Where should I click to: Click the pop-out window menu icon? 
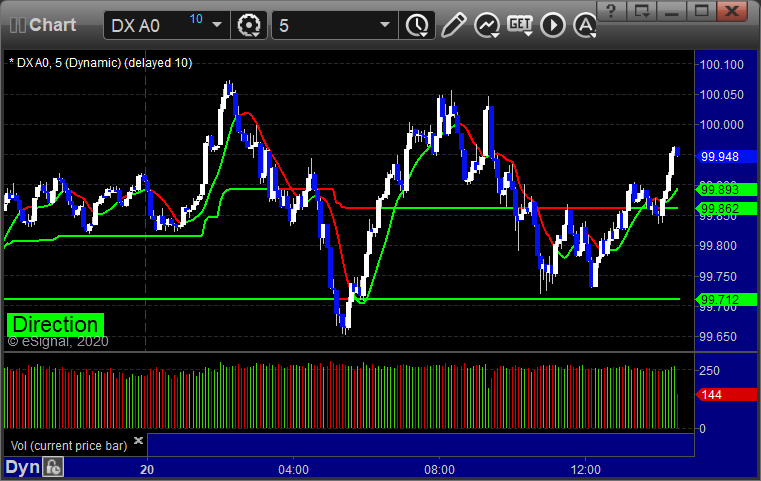click(642, 10)
